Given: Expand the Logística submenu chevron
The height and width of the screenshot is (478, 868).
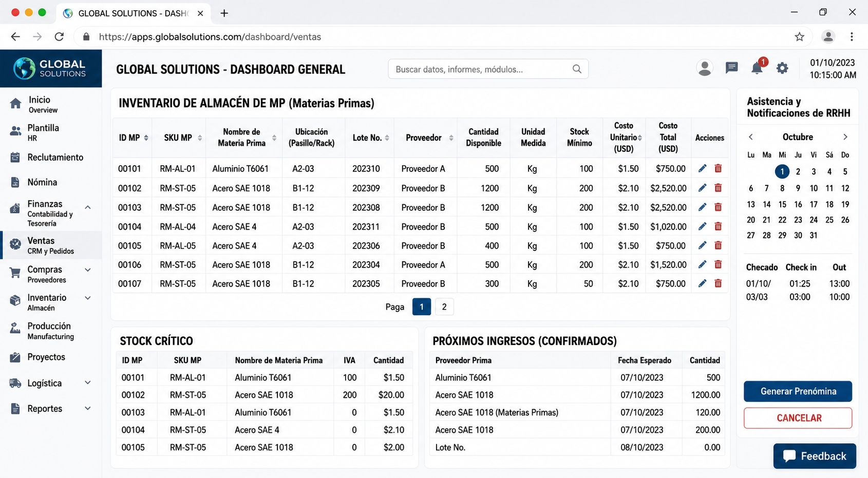Looking at the screenshot, I should point(88,383).
